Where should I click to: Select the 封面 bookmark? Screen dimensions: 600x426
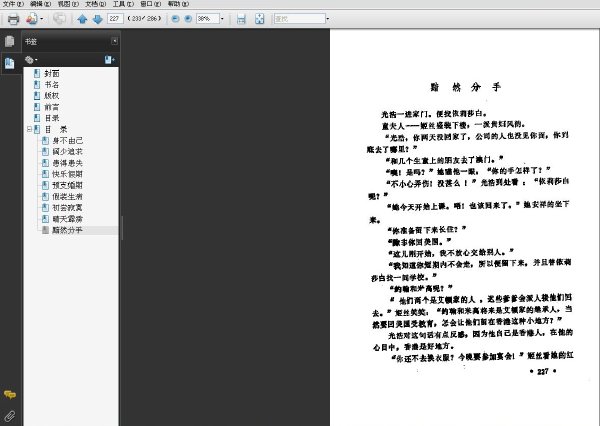52,73
